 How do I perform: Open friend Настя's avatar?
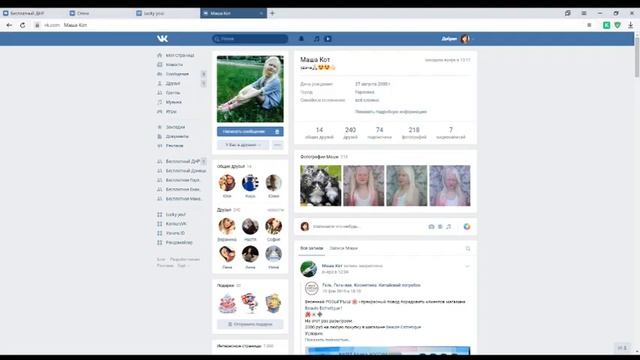(250, 226)
